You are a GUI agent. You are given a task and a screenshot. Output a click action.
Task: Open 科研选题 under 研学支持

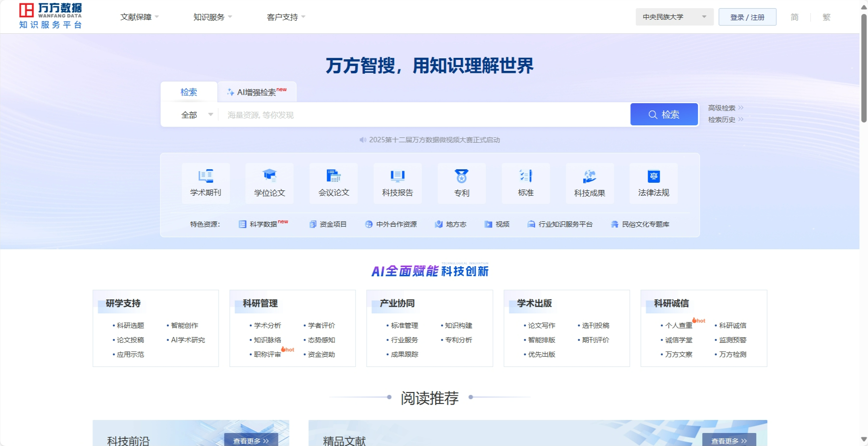(x=130, y=325)
